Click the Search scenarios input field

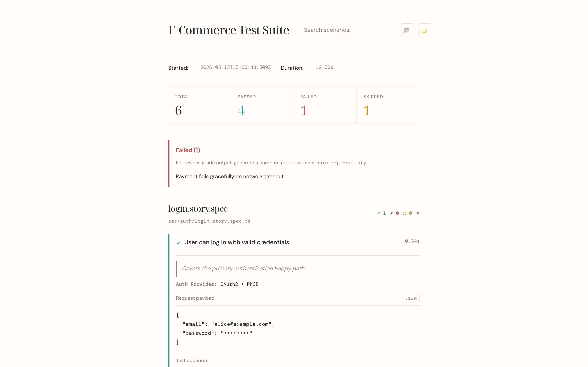[x=348, y=30]
